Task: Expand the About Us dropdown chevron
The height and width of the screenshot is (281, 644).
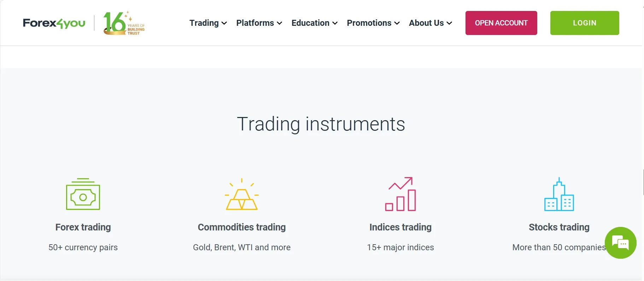Action: pyautogui.click(x=449, y=23)
